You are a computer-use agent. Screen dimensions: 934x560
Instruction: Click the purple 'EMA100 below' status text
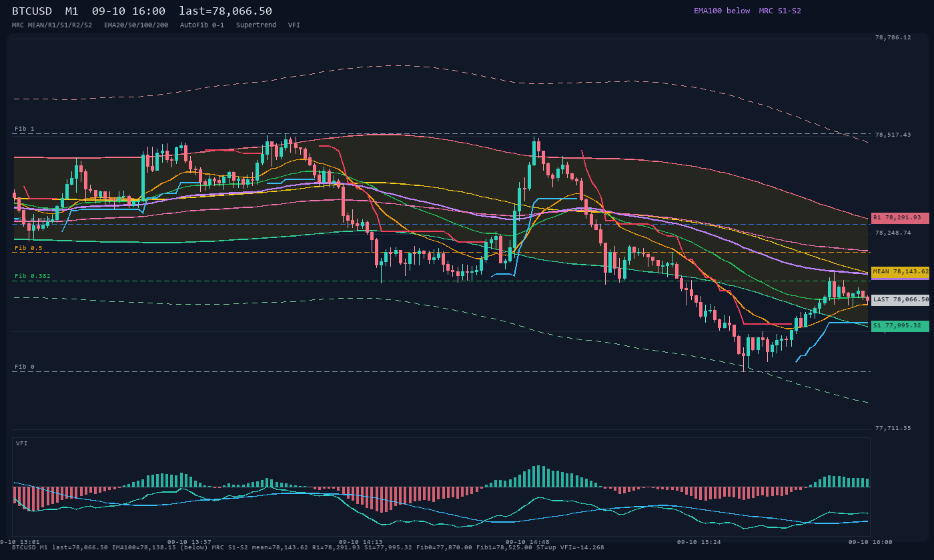(x=722, y=11)
